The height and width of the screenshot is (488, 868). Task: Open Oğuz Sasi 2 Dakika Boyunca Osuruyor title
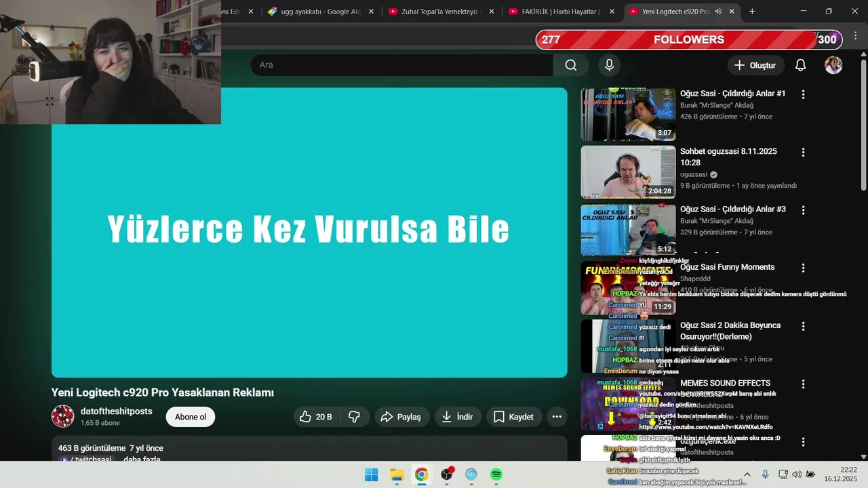[x=730, y=331]
